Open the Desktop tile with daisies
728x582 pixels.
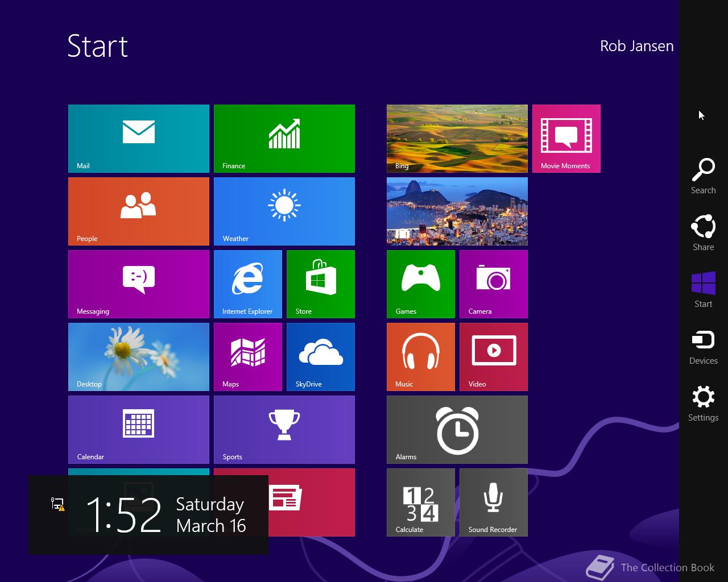pos(139,357)
